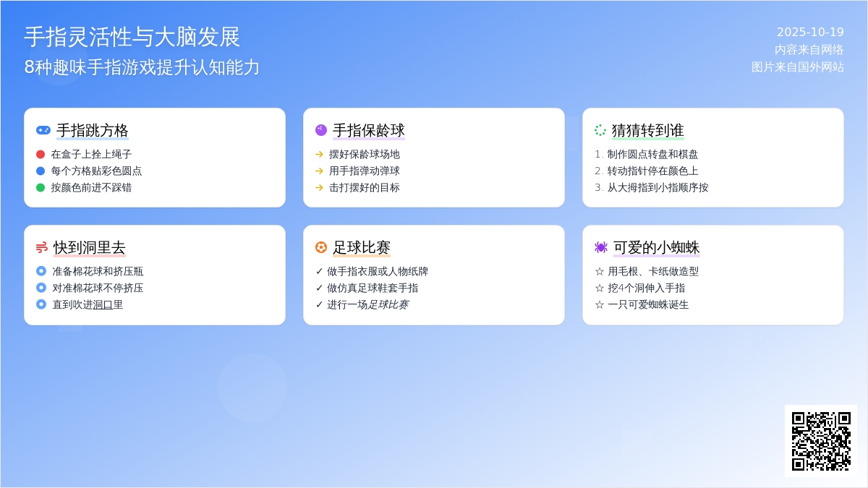Select the radio bullet next to 准备棉花球和挤压瓶
The image size is (868, 488).
41,271
